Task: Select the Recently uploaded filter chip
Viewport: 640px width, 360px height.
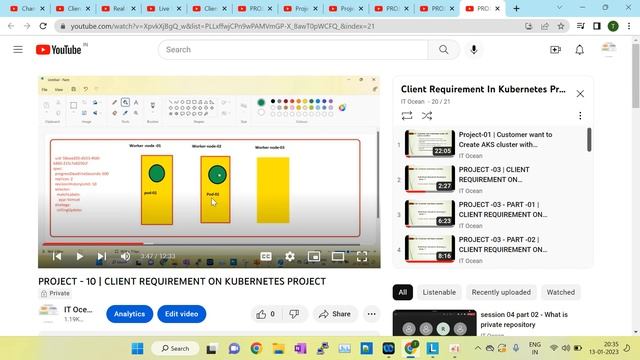Action: coord(501,292)
